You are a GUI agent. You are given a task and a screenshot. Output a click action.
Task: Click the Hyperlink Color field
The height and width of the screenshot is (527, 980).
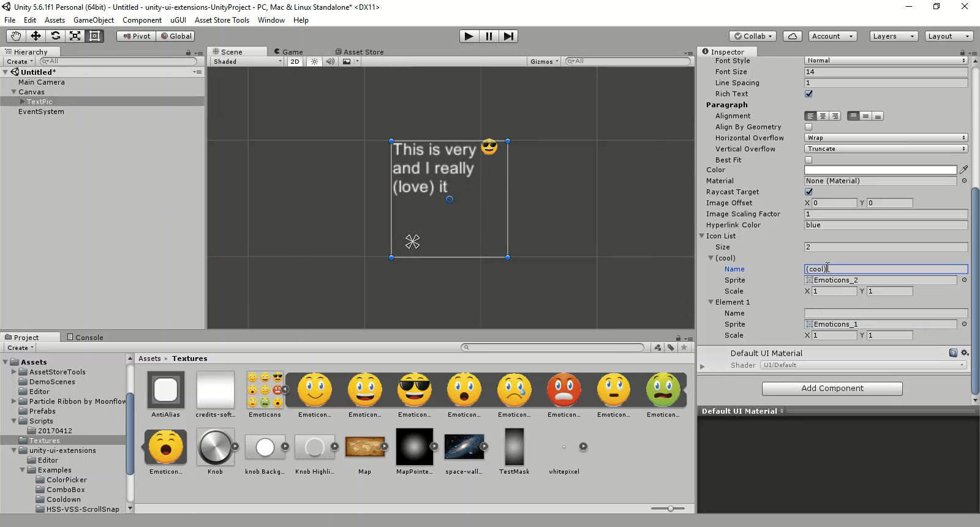[x=886, y=225]
